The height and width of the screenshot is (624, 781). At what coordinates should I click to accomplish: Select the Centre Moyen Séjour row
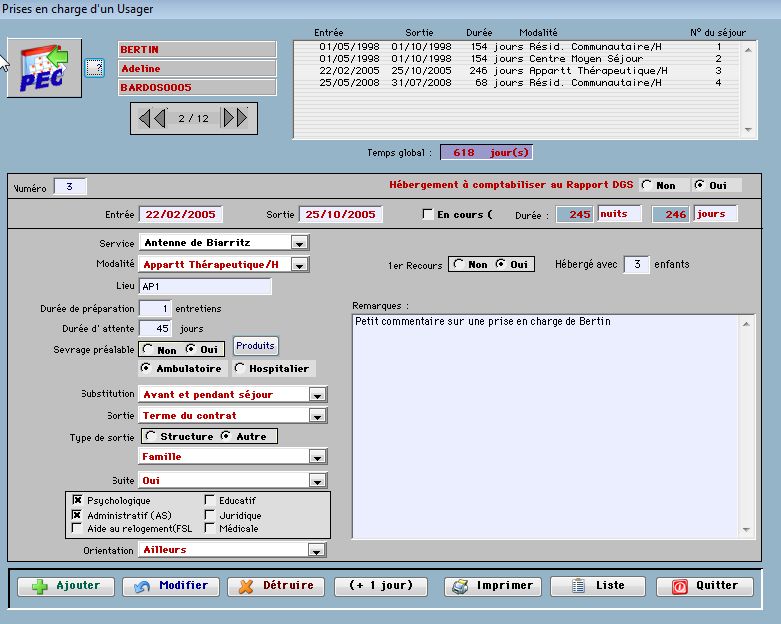click(518, 58)
